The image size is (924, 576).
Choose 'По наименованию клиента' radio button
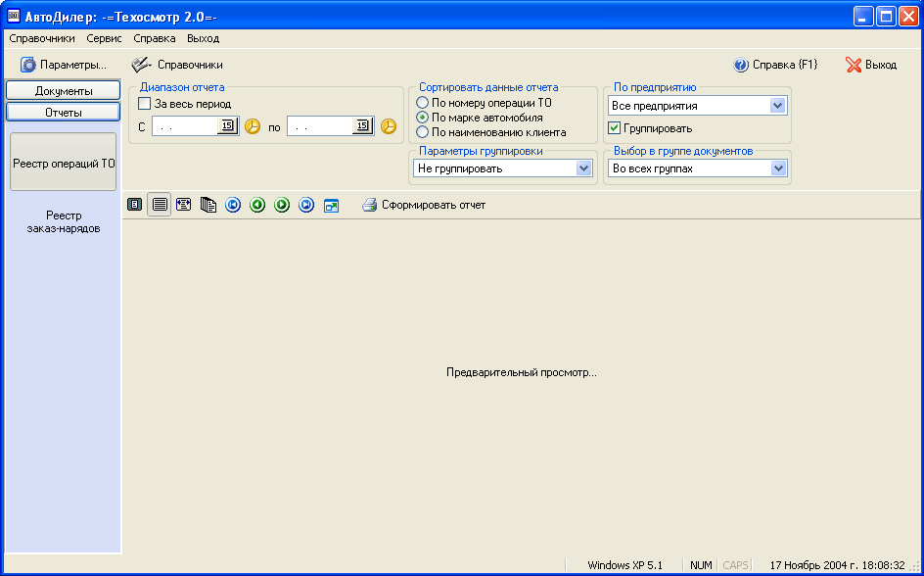point(423,132)
